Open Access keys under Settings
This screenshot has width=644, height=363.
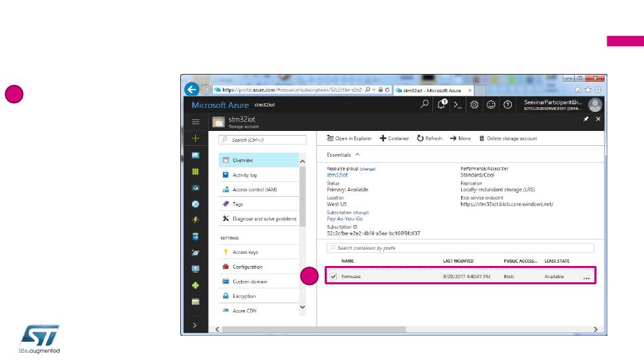(x=259, y=252)
